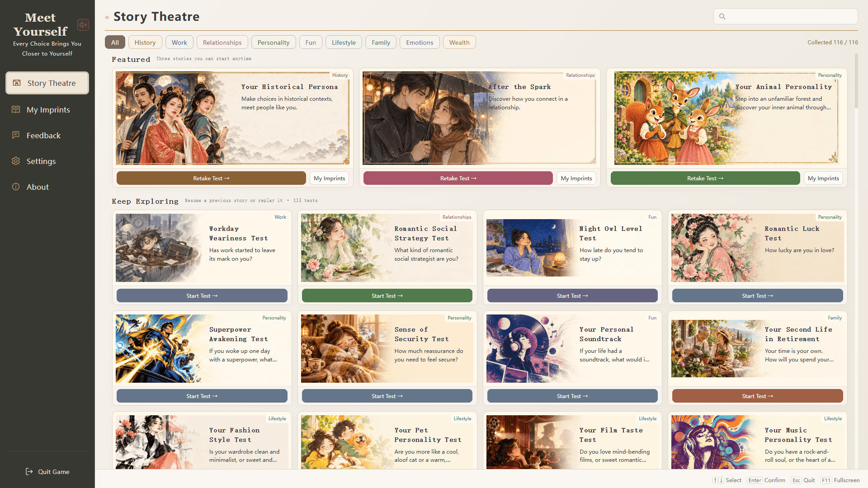The image size is (868, 488).
Task: Open the Feedback chat icon
Action: pyautogui.click(x=16, y=135)
